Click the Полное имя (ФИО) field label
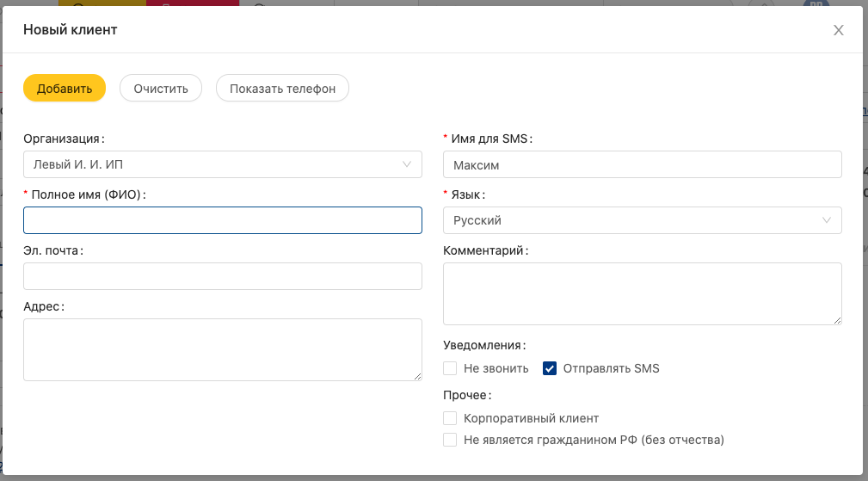This screenshot has width=868, height=481. (89, 194)
